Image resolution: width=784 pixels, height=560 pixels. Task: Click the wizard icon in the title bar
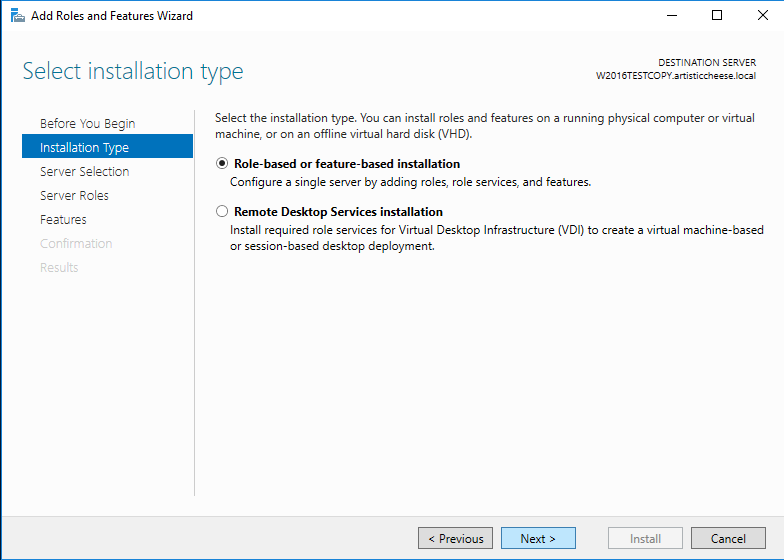pyautogui.click(x=17, y=16)
